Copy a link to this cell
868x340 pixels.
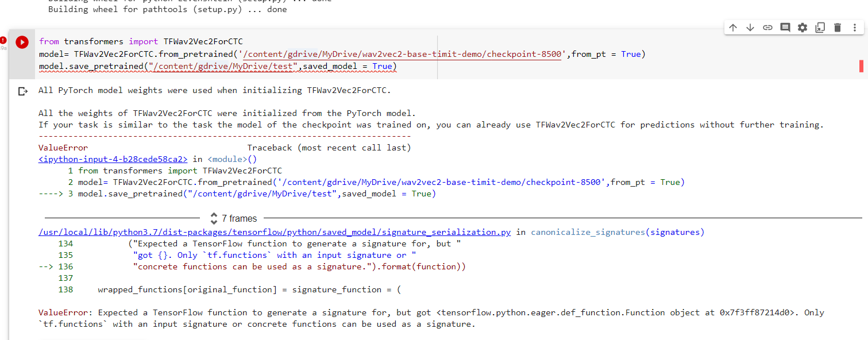point(767,28)
